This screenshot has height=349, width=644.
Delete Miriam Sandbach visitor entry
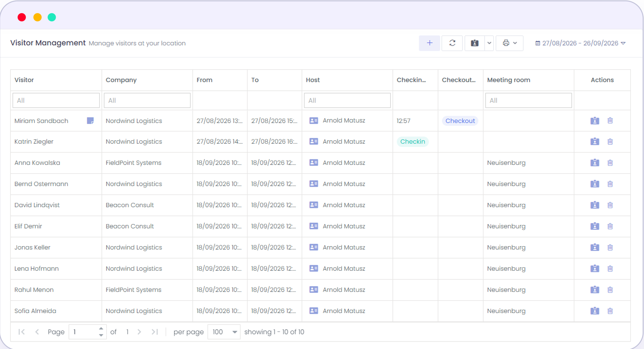point(610,120)
